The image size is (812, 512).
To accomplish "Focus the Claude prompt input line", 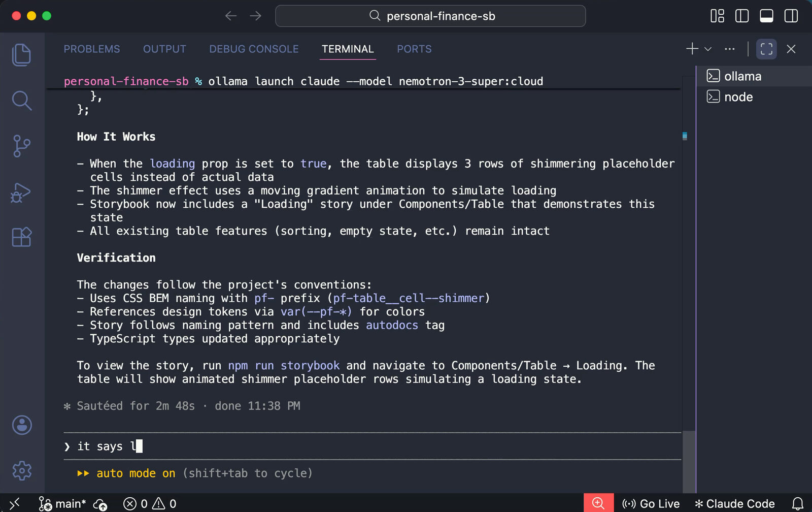I will point(372,446).
